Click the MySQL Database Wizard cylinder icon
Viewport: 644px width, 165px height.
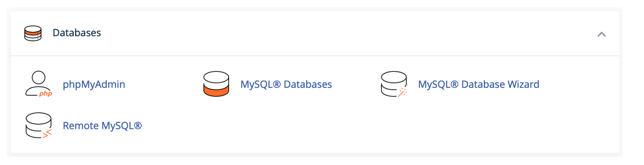394,84
